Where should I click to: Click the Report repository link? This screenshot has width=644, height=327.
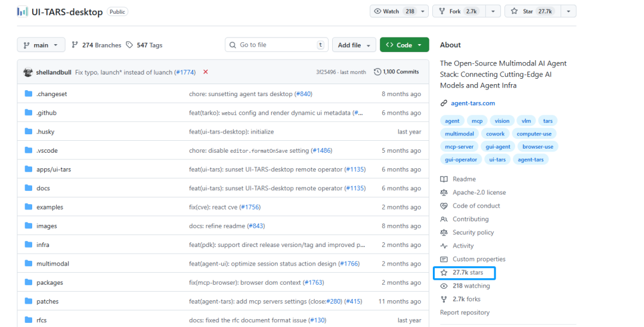pos(465,313)
